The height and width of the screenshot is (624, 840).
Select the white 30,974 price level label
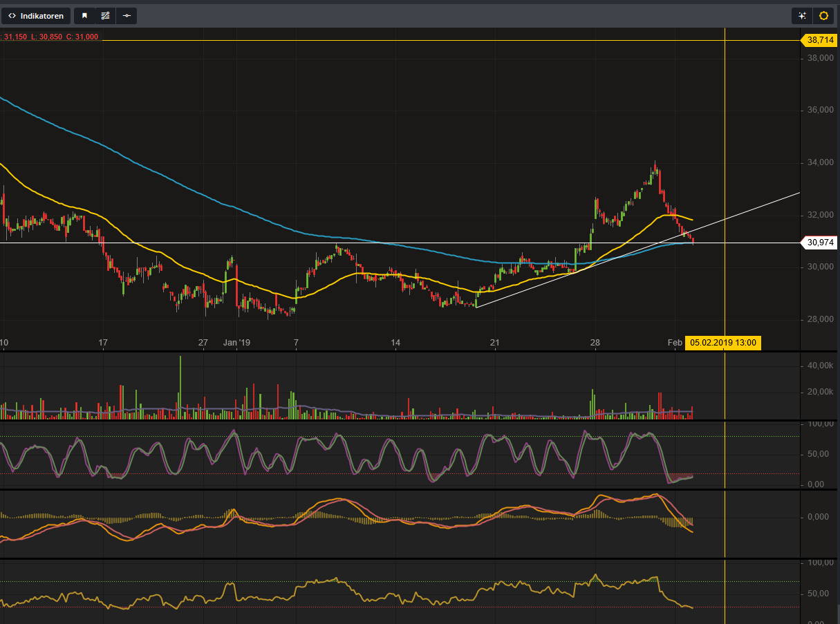[x=820, y=243]
